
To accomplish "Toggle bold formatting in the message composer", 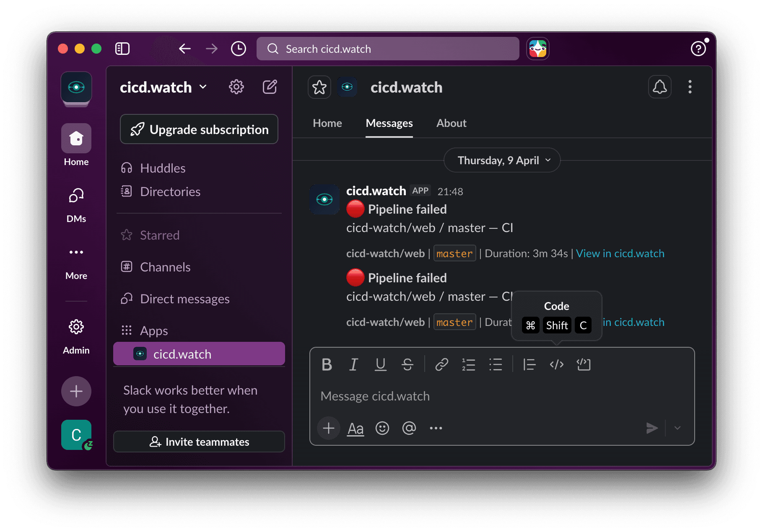I will point(327,364).
